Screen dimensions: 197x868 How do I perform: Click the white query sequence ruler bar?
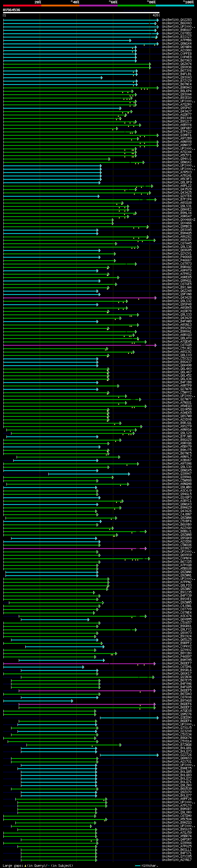pos(81,13)
